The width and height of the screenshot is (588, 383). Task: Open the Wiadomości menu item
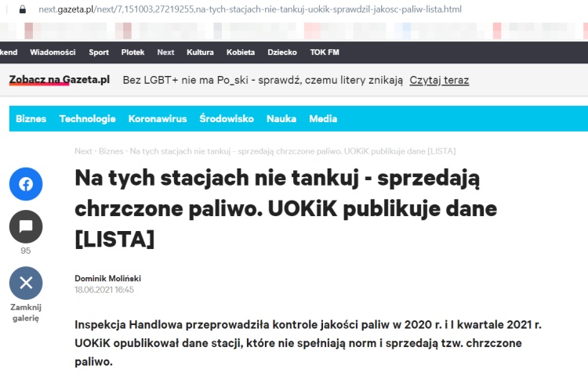(x=53, y=52)
